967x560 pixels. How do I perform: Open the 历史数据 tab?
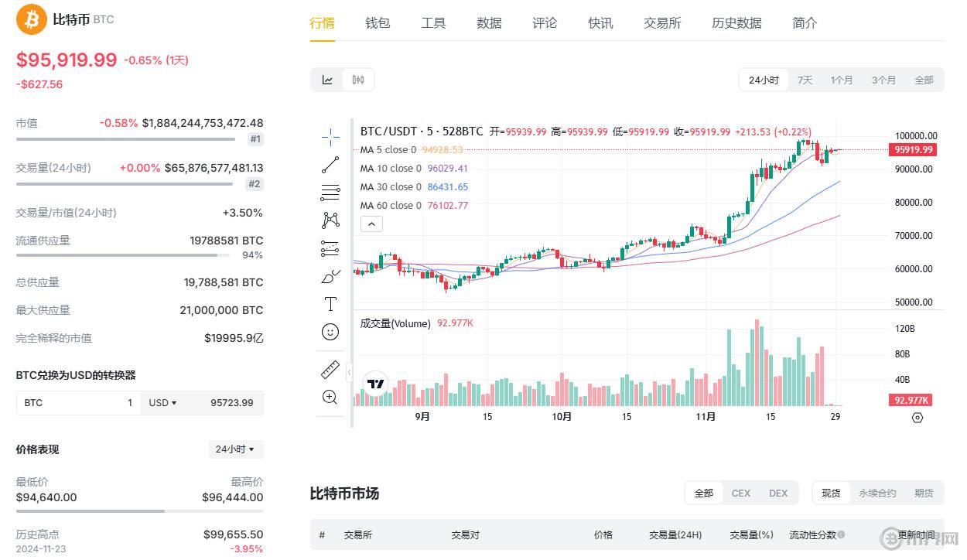pyautogui.click(x=736, y=23)
